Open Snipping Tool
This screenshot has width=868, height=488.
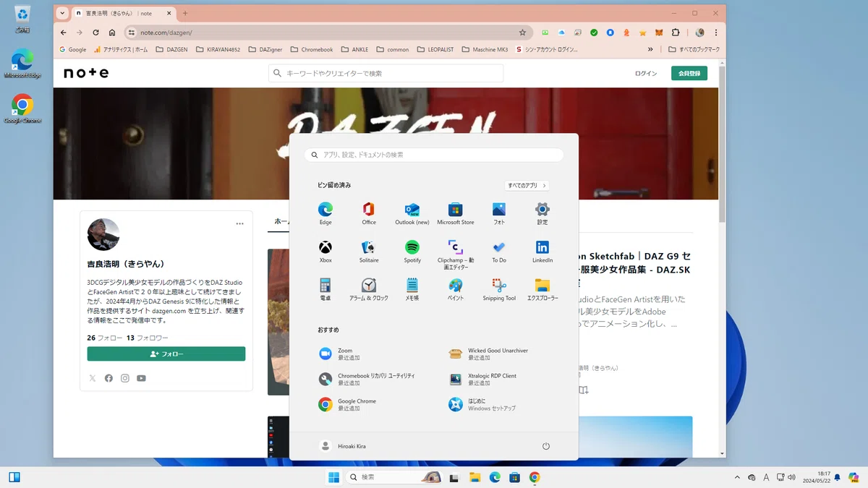coord(499,288)
